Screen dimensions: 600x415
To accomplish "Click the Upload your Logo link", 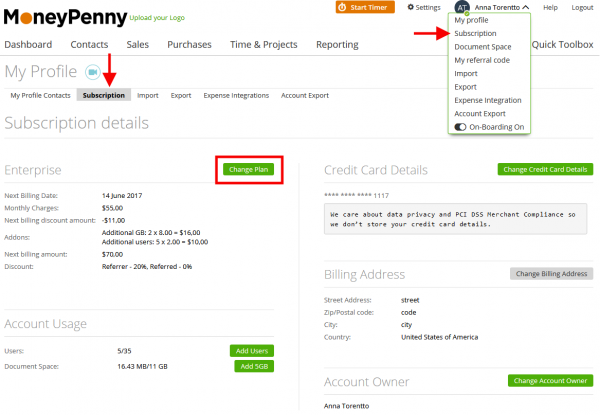I will (x=157, y=18).
